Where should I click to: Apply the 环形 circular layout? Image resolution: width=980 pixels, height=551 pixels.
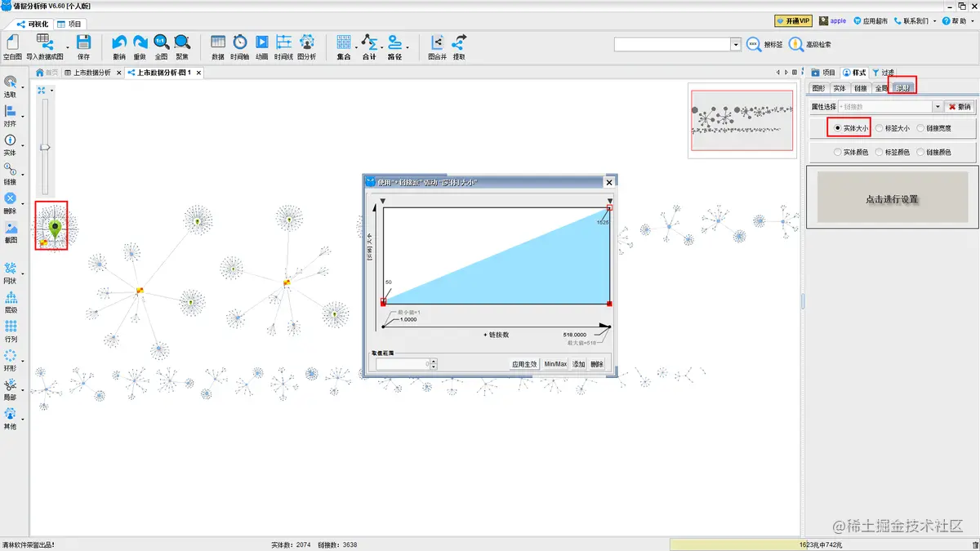pyautogui.click(x=11, y=356)
